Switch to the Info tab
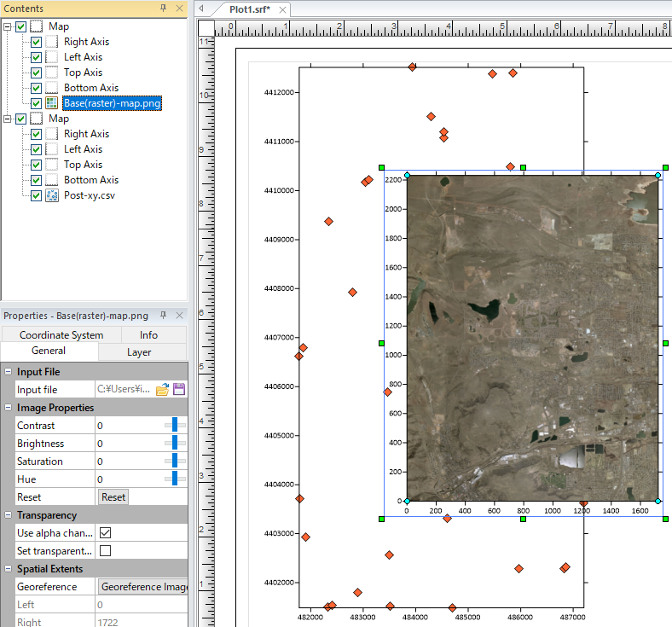672x627 pixels. (x=148, y=334)
